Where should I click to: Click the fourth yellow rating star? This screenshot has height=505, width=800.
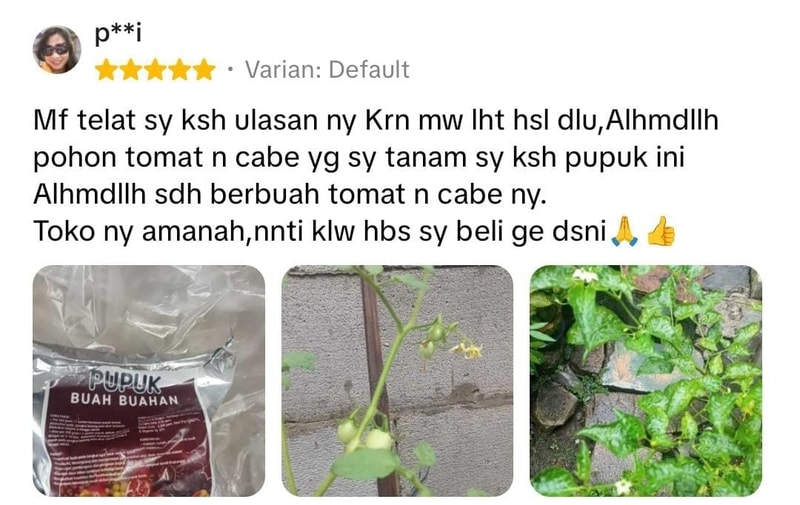coord(179,70)
